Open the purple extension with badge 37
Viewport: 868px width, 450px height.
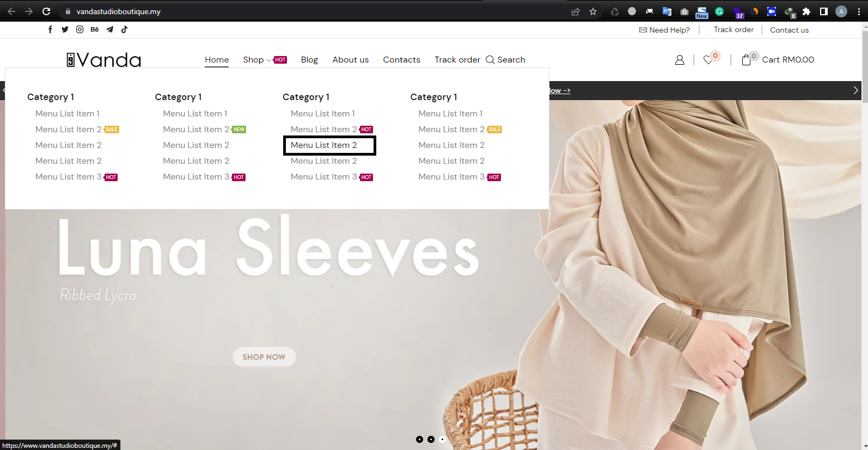(738, 13)
